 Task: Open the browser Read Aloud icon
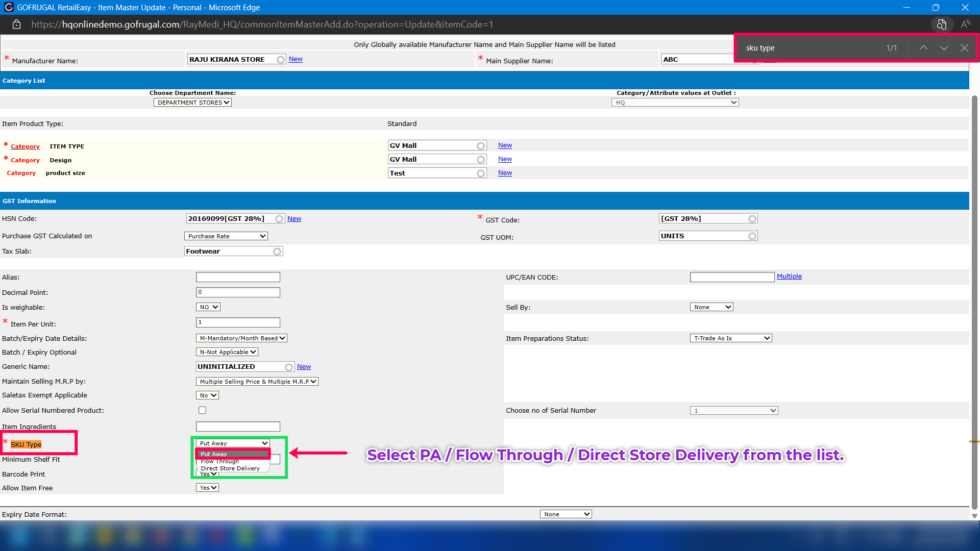[965, 24]
